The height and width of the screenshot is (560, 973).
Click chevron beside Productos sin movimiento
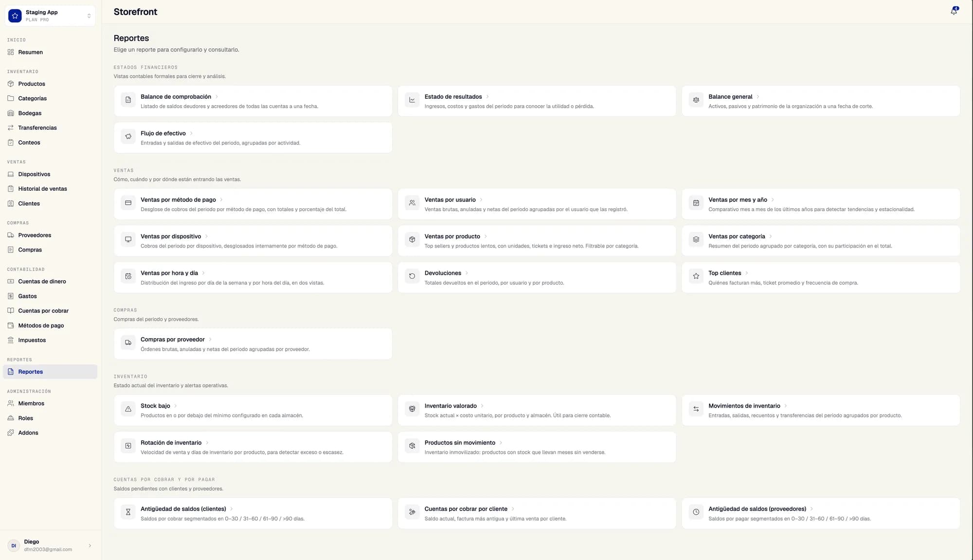coord(501,443)
